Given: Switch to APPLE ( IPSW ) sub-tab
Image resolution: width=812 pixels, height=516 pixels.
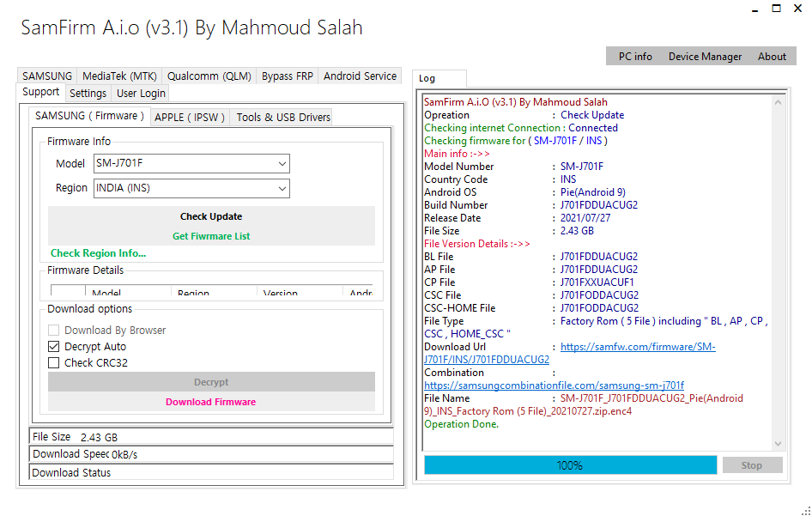Looking at the screenshot, I should (190, 117).
